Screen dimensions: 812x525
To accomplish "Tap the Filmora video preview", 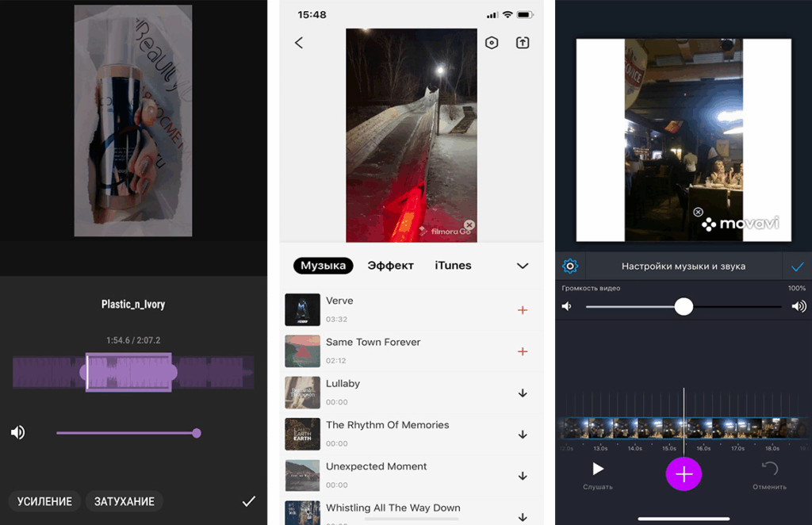I will [x=412, y=135].
